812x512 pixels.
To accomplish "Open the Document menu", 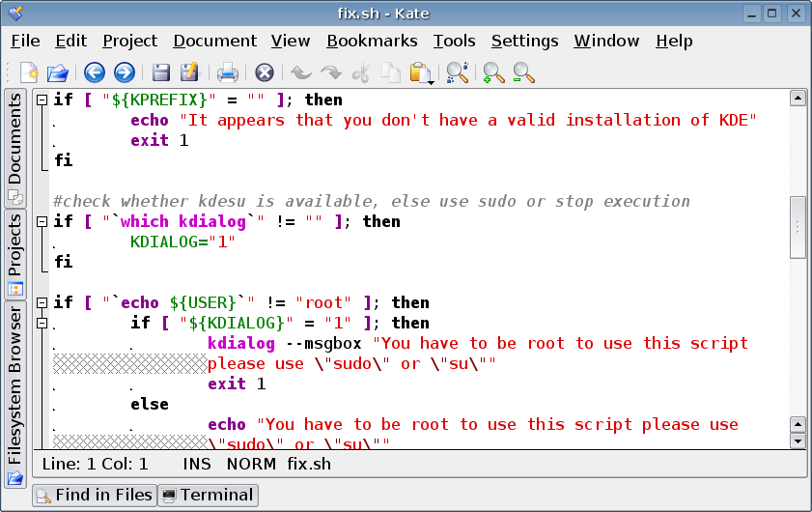I will [x=215, y=41].
